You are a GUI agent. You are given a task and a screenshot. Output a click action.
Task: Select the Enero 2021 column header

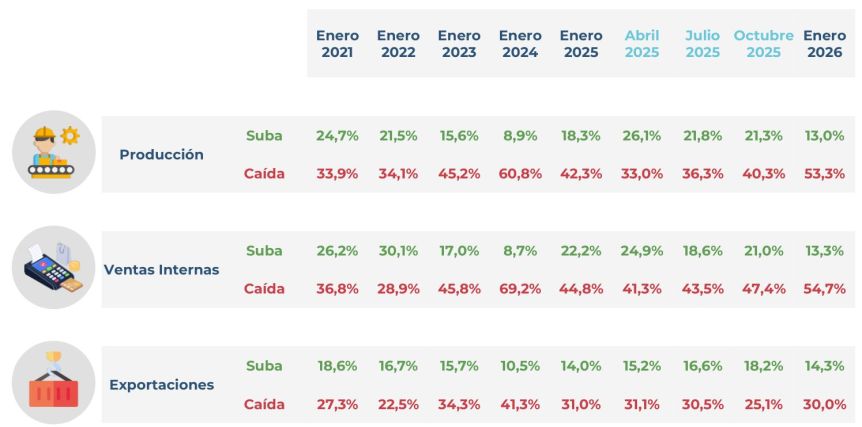click(x=337, y=44)
